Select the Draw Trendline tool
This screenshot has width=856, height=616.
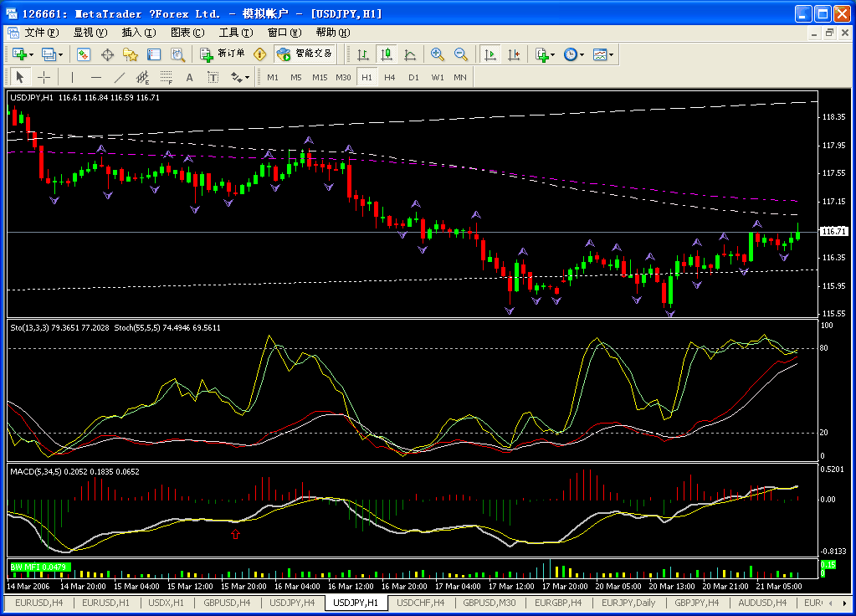pos(120,77)
